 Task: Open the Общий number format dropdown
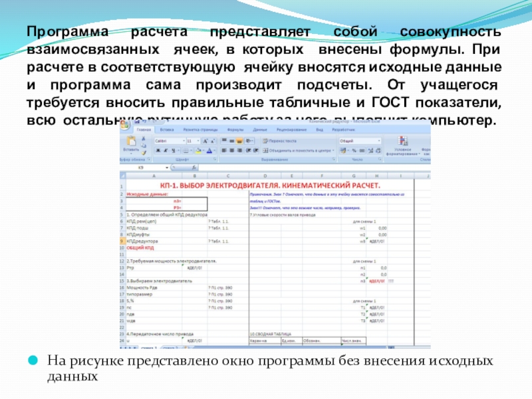(x=379, y=141)
